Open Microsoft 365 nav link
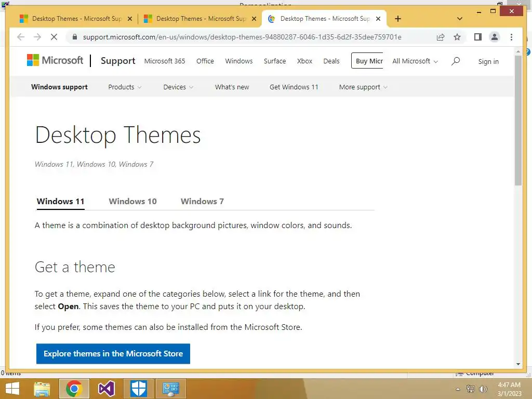 (165, 61)
